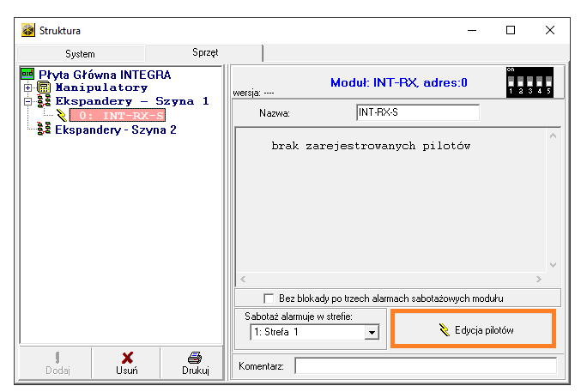Expand the Manipulatory tree node
This screenshot has width=587, height=392.
pos(28,87)
